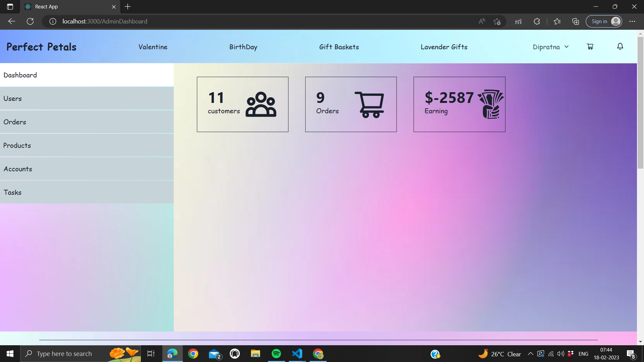This screenshot has width=644, height=362.
Task: Click the browser extensions puzzle icon
Action: 537,21
